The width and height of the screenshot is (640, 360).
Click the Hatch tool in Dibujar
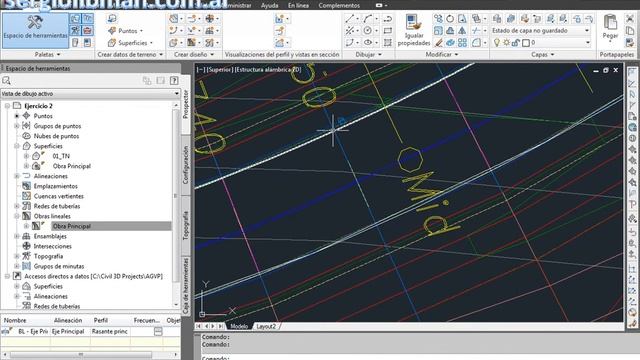tap(388, 42)
